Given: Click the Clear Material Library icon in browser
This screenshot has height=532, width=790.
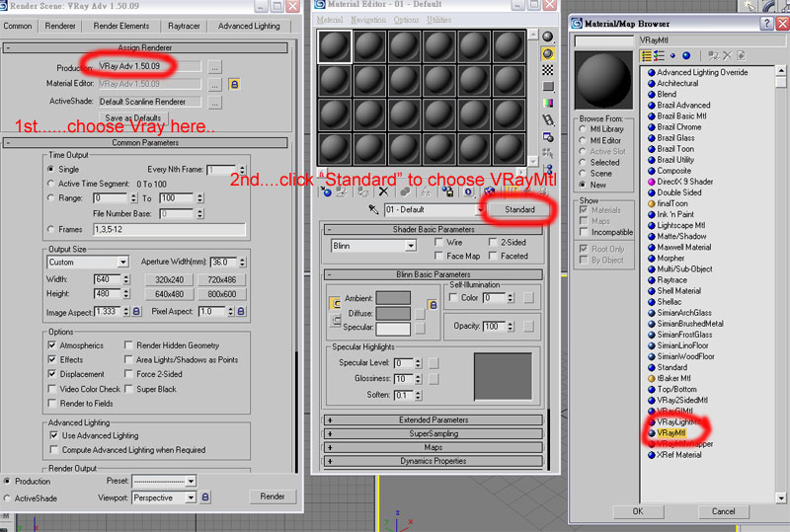Looking at the screenshot, I should pyautogui.click(x=741, y=55).
